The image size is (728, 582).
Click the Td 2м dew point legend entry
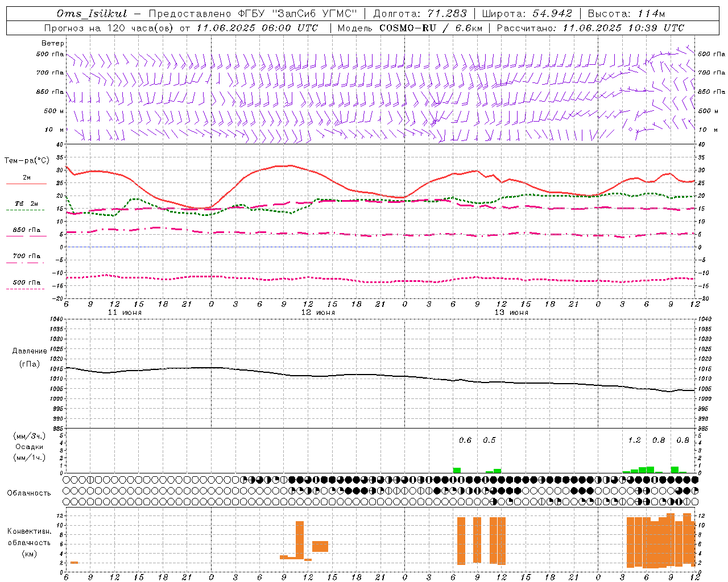(x=26, y=206)
